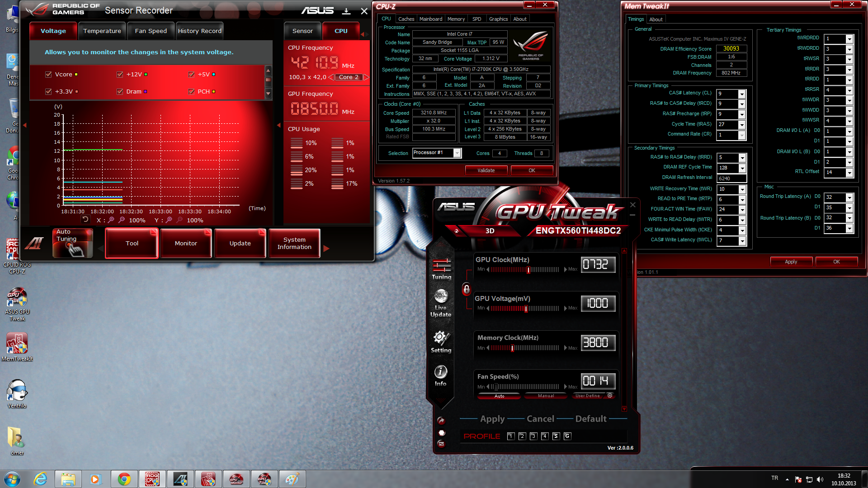Expand the CAS# Latency (CL) dropdown
The height and width of the screenshot is (488, 868).
742,94
